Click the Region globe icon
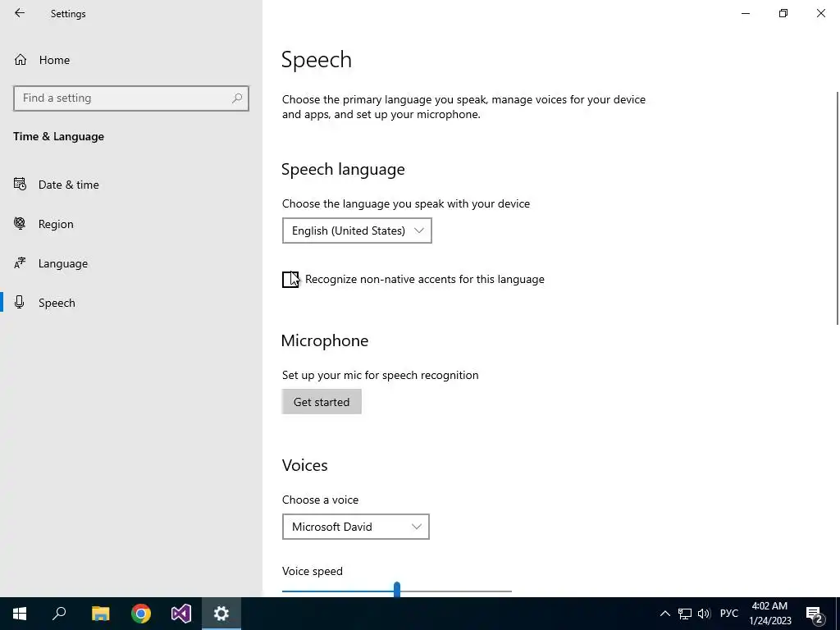The width and height of the screenshot is (840, 630). 20,223
